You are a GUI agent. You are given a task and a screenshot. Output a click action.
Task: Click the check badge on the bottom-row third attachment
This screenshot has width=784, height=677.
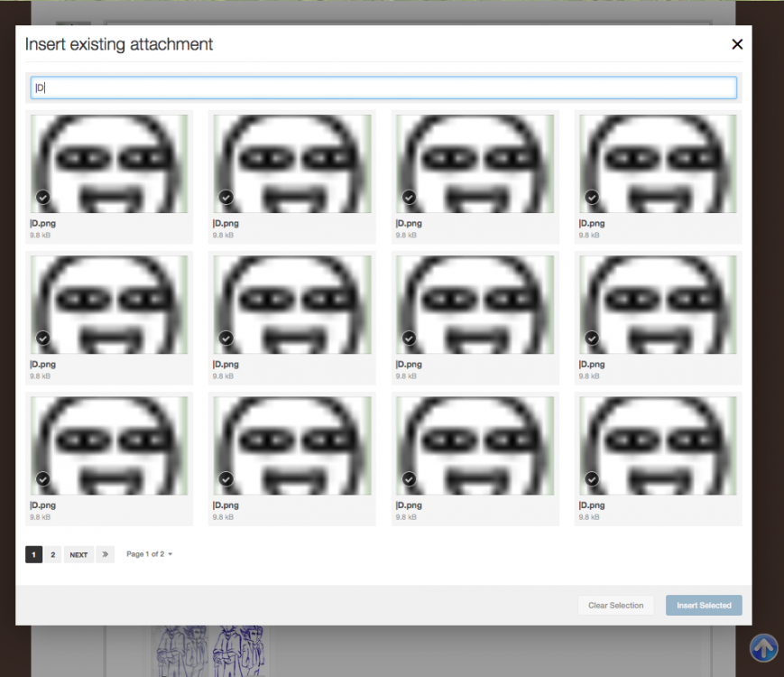point(409,478)
